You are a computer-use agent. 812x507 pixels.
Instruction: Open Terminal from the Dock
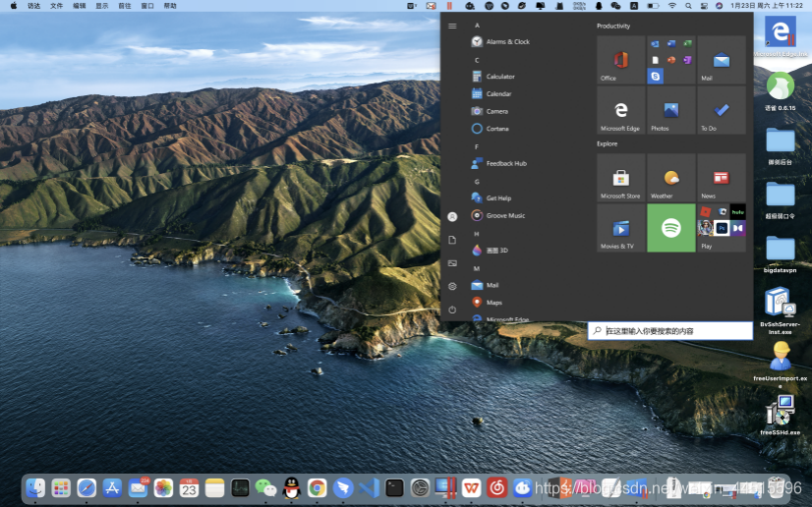tap(394, 488)
